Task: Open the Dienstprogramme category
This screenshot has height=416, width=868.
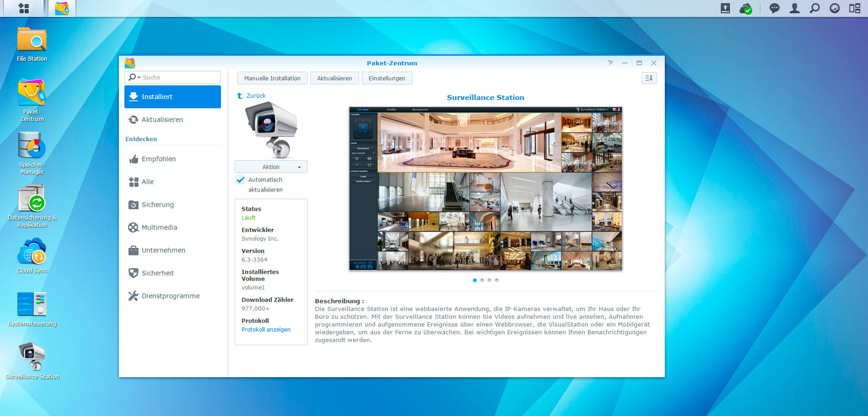Action: click(173, 296)
